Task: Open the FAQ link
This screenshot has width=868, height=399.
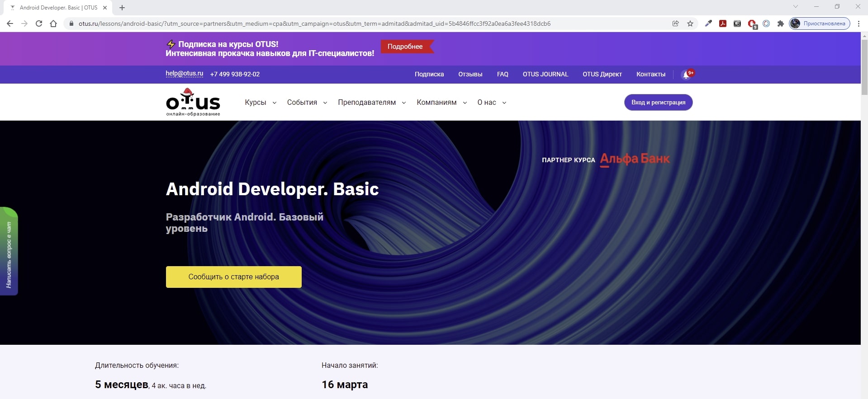Action: [x=503, y=74]
